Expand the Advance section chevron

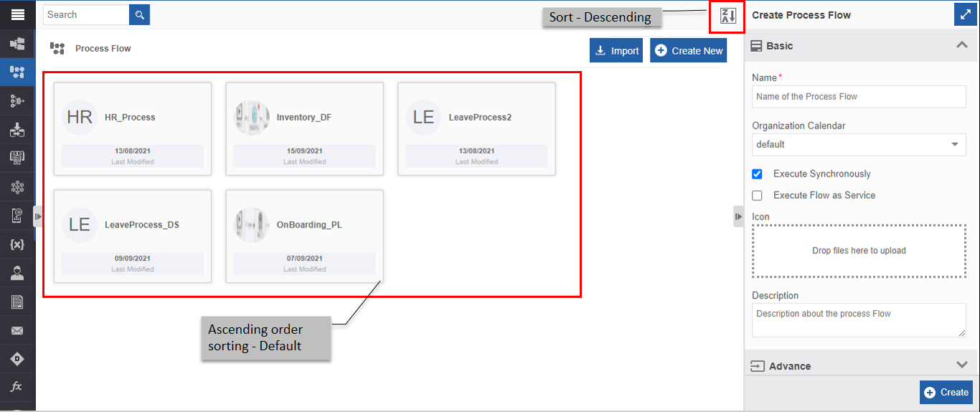pyautogui.click(x=962, y=365)
